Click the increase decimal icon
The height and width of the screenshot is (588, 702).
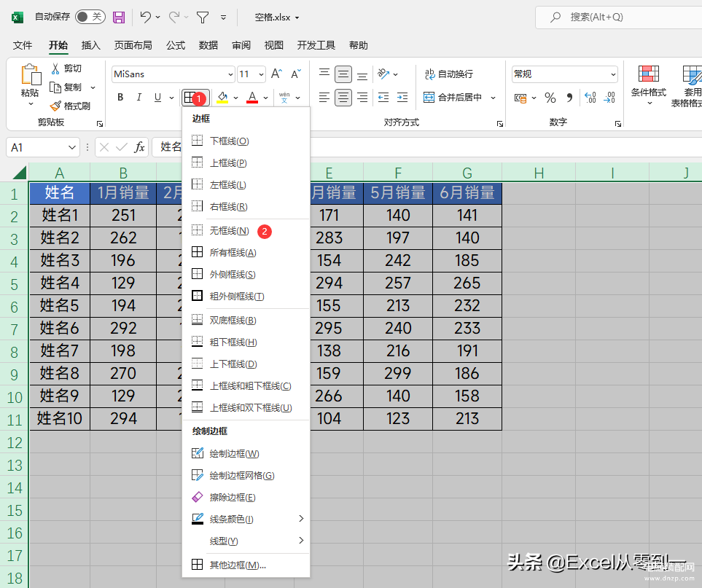(590, 98)
